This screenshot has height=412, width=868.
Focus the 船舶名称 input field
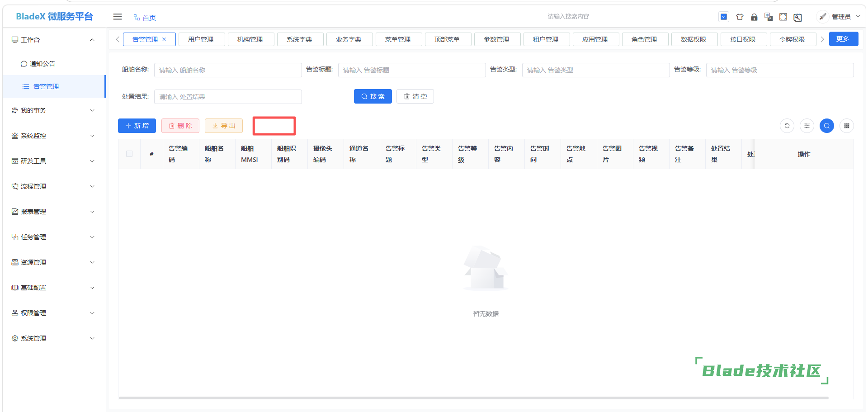[x=228, y=70]
